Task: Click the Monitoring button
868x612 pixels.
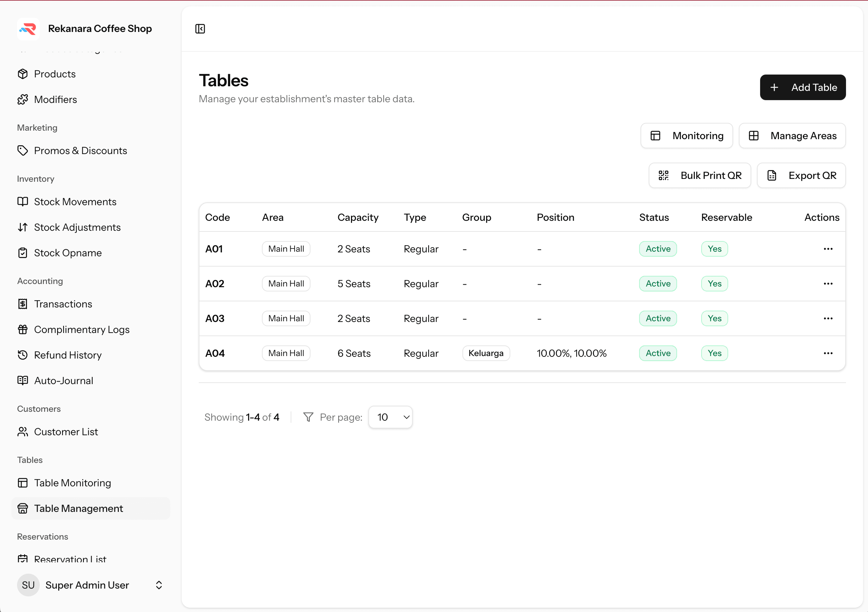Action: coord(687,136)
